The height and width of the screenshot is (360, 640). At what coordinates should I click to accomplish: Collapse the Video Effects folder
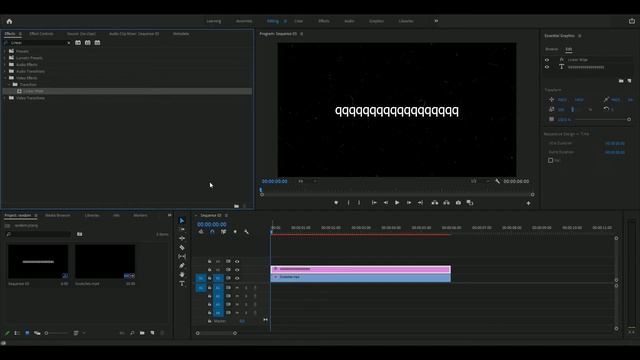[x=5, y=78]
